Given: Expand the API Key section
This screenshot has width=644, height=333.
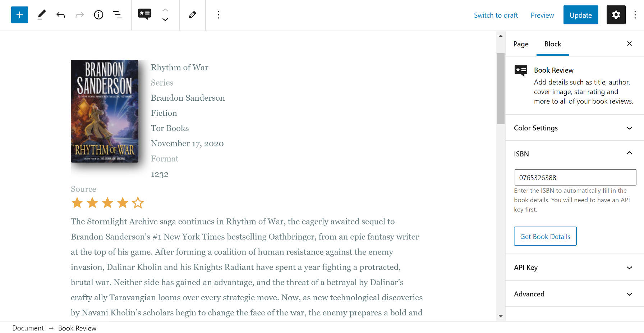Looking at the screenshot, I should point(574,268).
